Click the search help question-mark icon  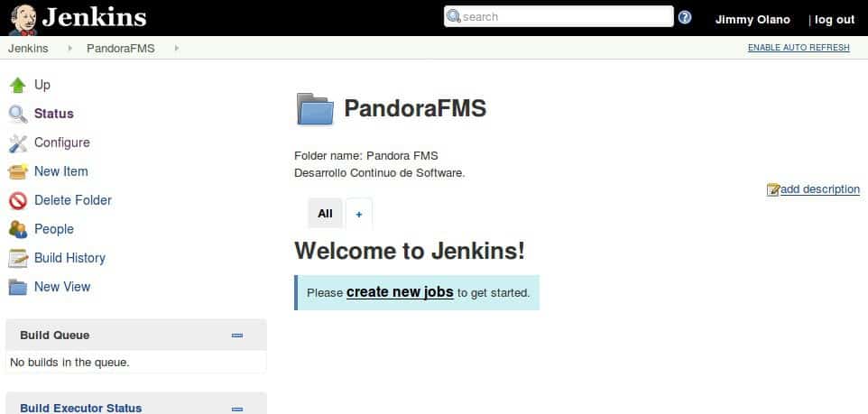click(x=685, y=17)
